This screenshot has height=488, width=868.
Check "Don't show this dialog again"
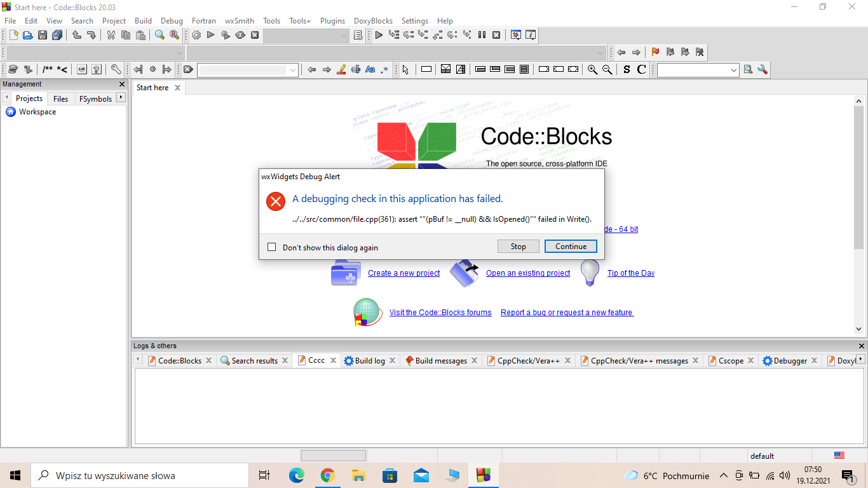coord(272,247)
